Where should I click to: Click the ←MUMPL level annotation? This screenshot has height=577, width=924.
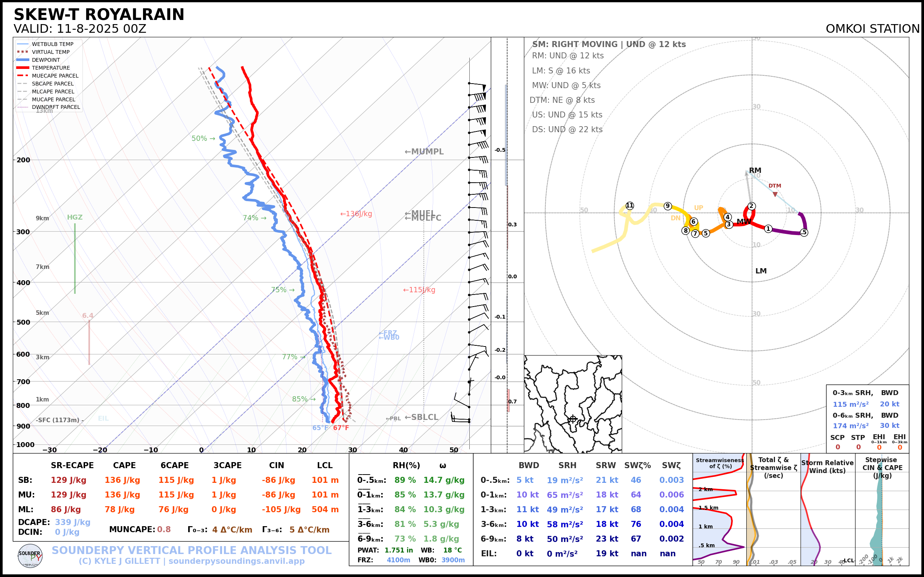[x=424, y=151]
